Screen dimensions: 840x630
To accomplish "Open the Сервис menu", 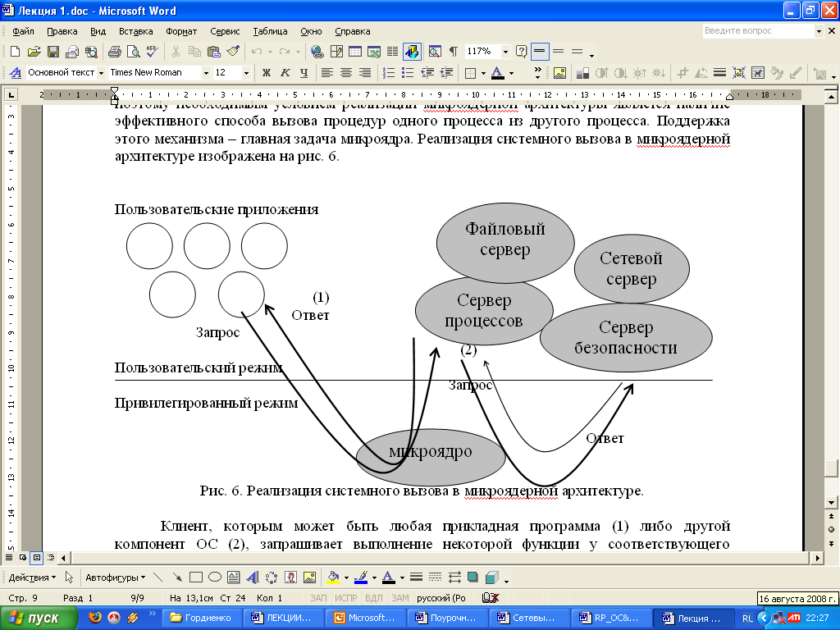I will click(225, 31).
